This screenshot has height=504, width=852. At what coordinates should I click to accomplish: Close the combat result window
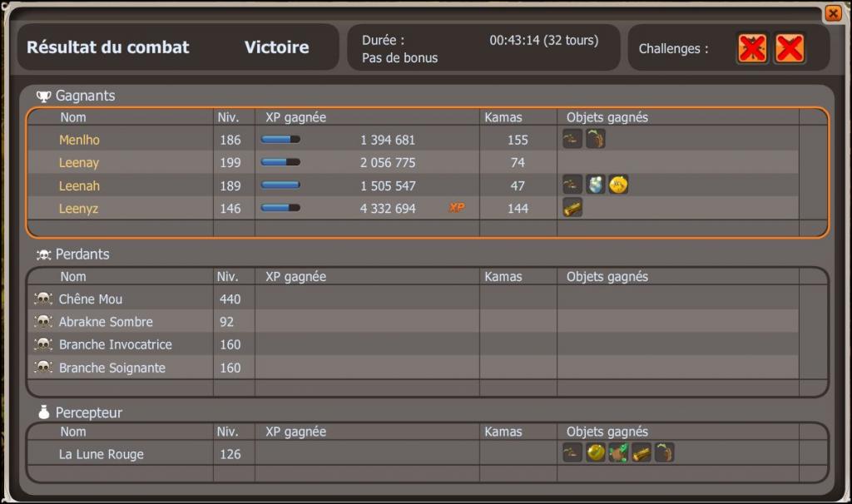tap(833, 12)
